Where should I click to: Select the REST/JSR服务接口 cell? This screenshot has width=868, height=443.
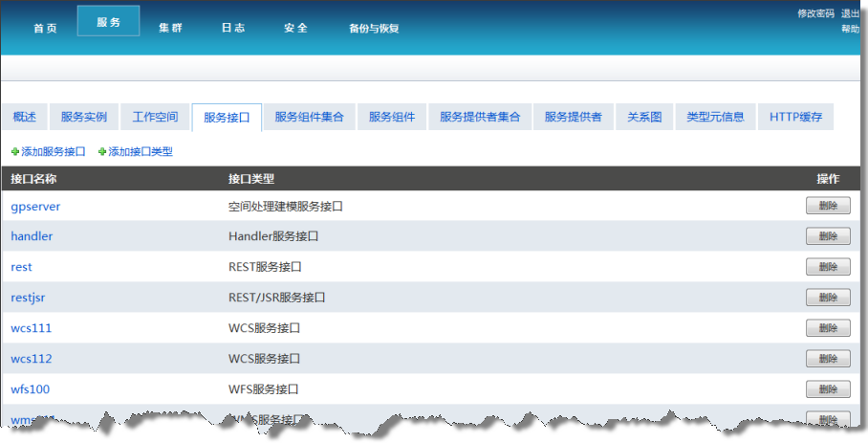point(277,298)
